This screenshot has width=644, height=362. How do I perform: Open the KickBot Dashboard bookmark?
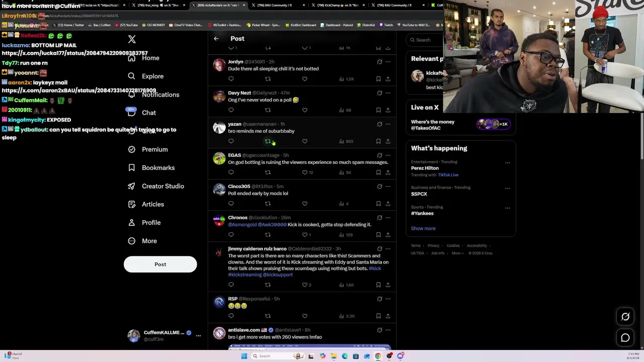coord(300,25)
